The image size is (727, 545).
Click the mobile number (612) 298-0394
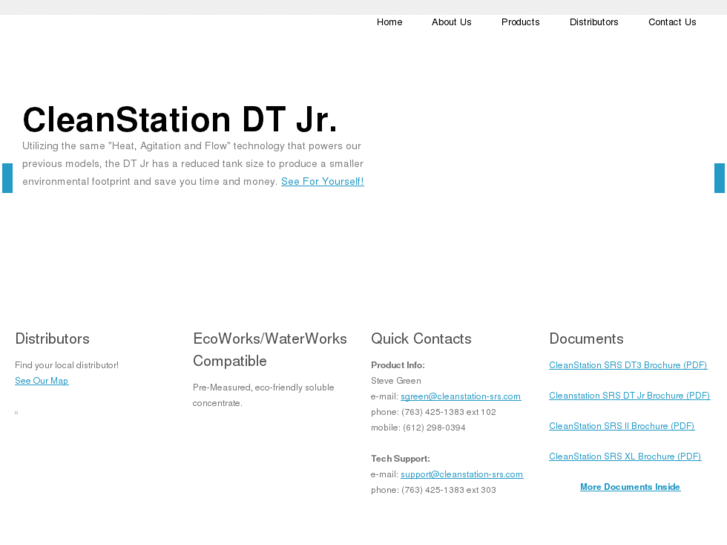point(434,428)
